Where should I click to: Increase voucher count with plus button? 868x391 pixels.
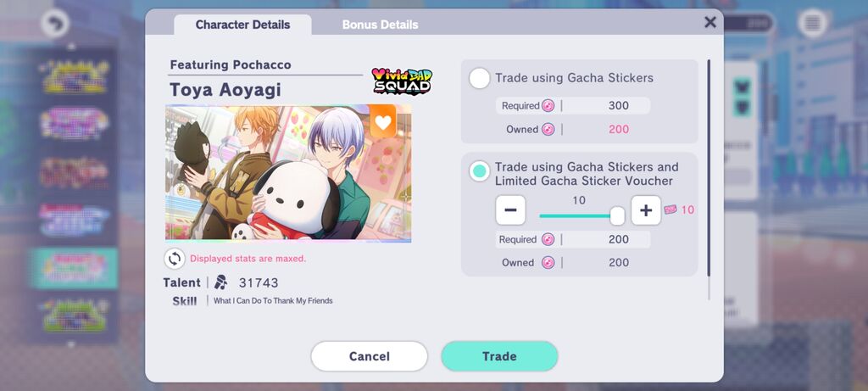646,210
